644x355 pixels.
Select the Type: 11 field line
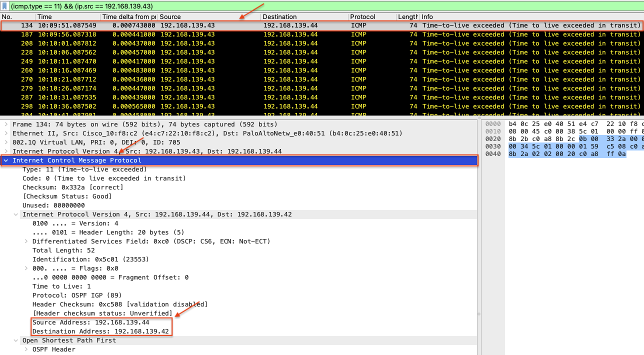pos(77,169)
